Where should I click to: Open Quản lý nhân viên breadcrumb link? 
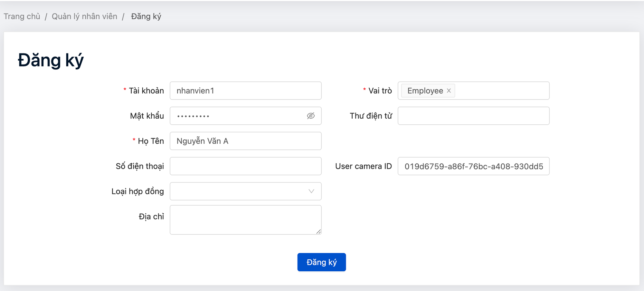(x=84, y=16)
